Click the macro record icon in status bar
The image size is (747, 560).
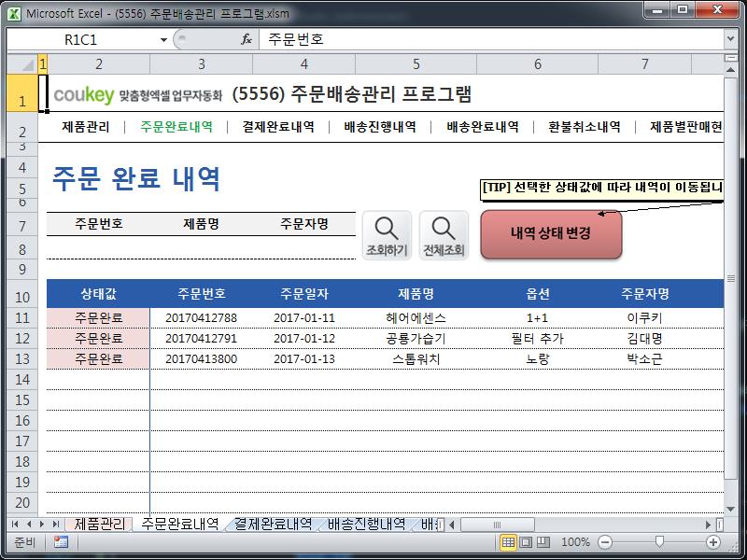pyautogui.click(x=61, y=542)
